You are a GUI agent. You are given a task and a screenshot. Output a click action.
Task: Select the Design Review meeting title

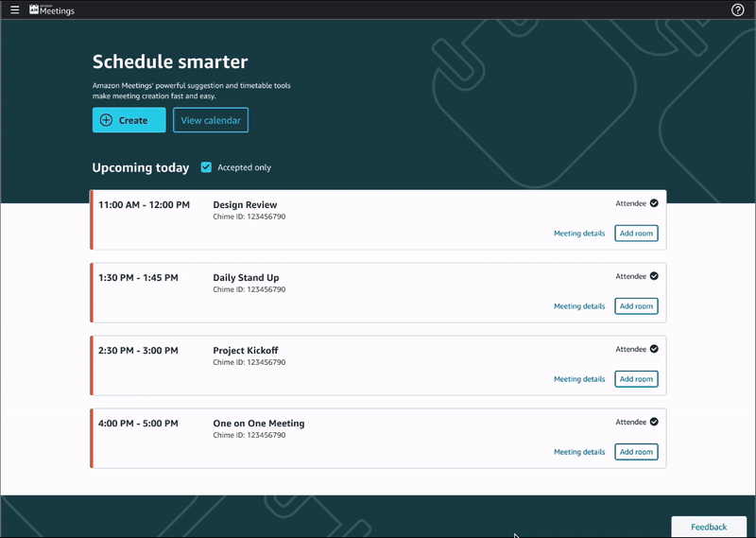click(x=245, y=205)
